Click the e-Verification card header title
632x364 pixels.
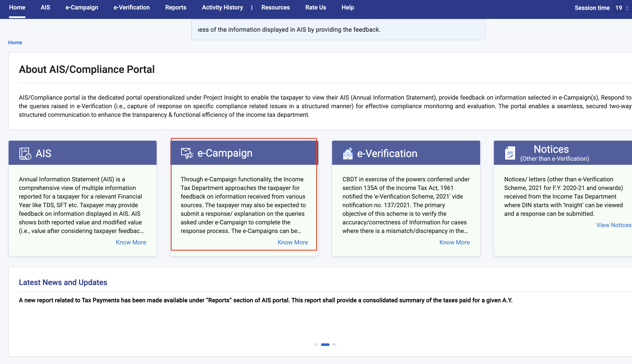pos(387,154)
